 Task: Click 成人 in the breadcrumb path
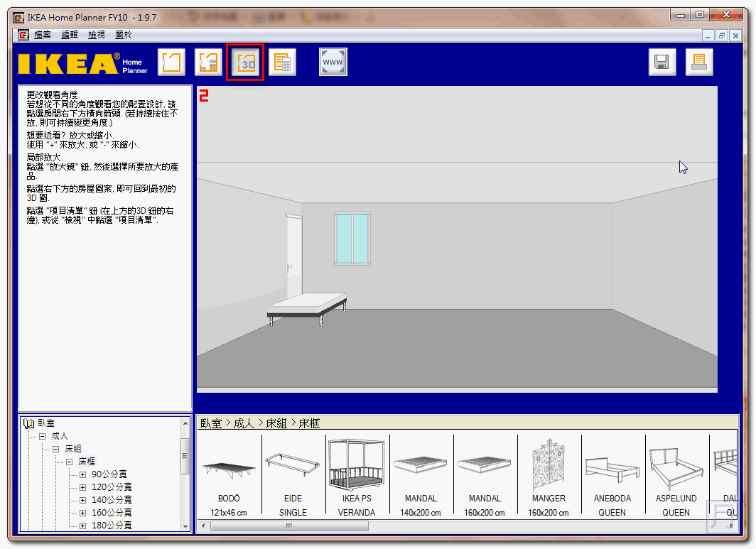click(244, 423)
